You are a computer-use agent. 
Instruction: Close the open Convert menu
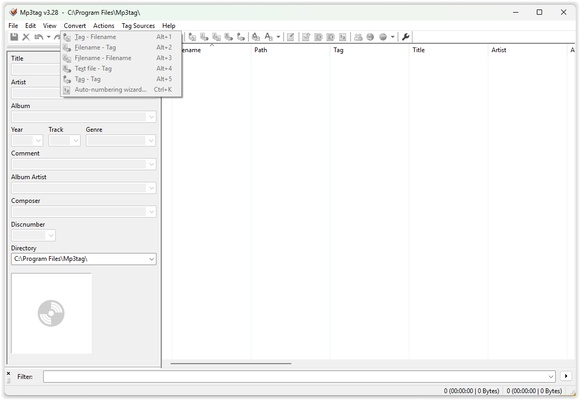pos(75,26)
